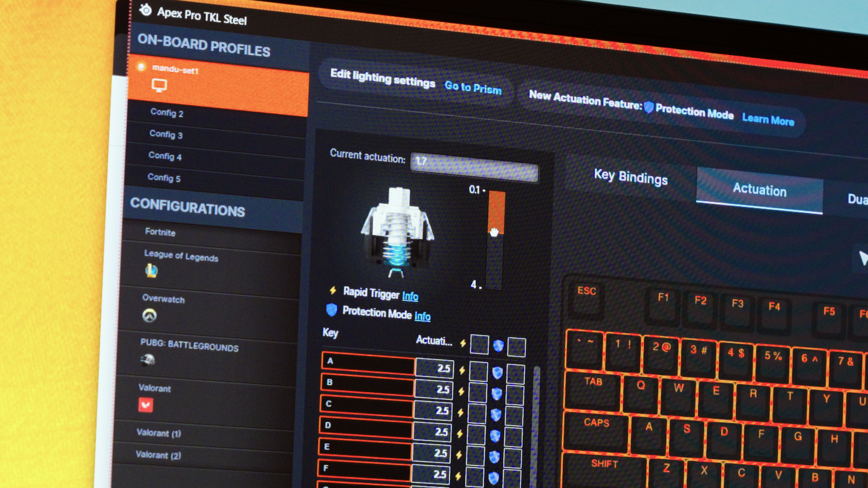Select the League of Legends game icon

(x=151, y=270)
